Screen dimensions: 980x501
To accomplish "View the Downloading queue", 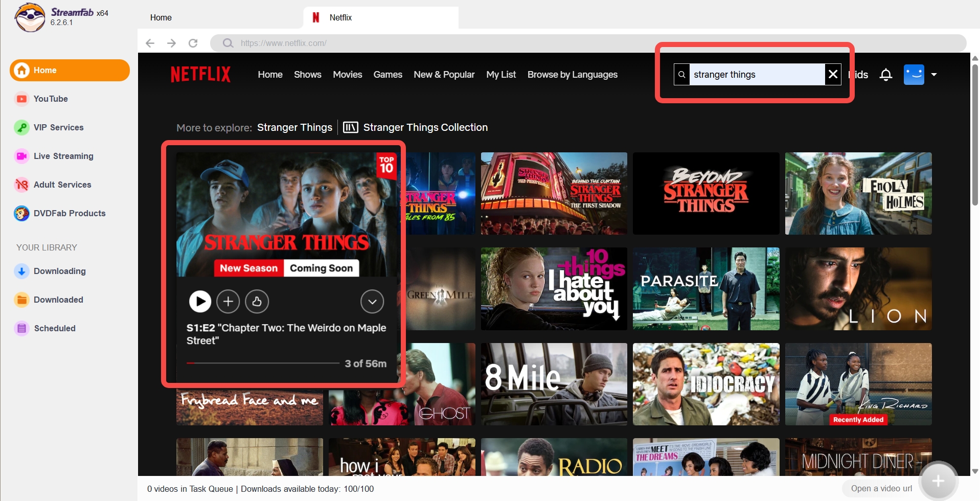I will tap(59, 271).
